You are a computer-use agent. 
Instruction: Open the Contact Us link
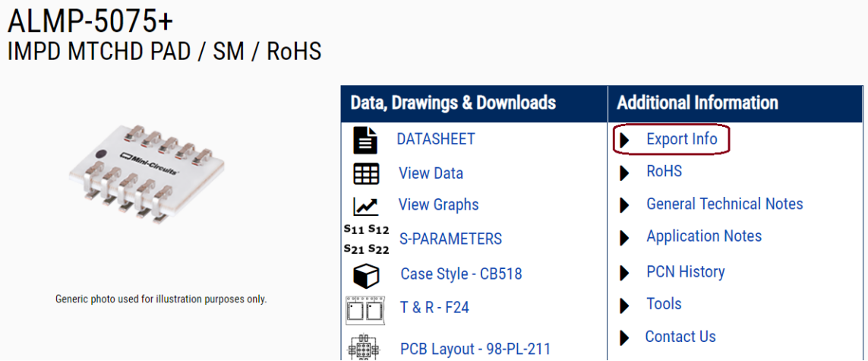click(680, 337)
